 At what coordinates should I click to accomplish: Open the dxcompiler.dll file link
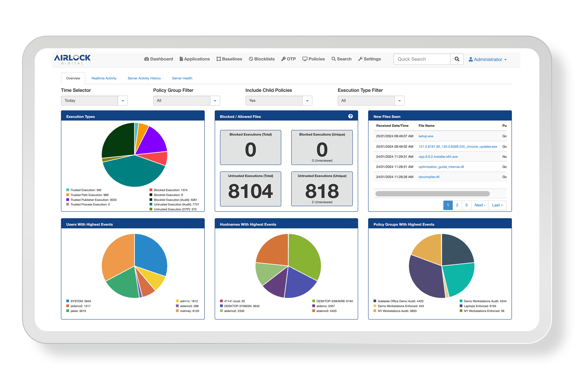[x=429, y=177]
